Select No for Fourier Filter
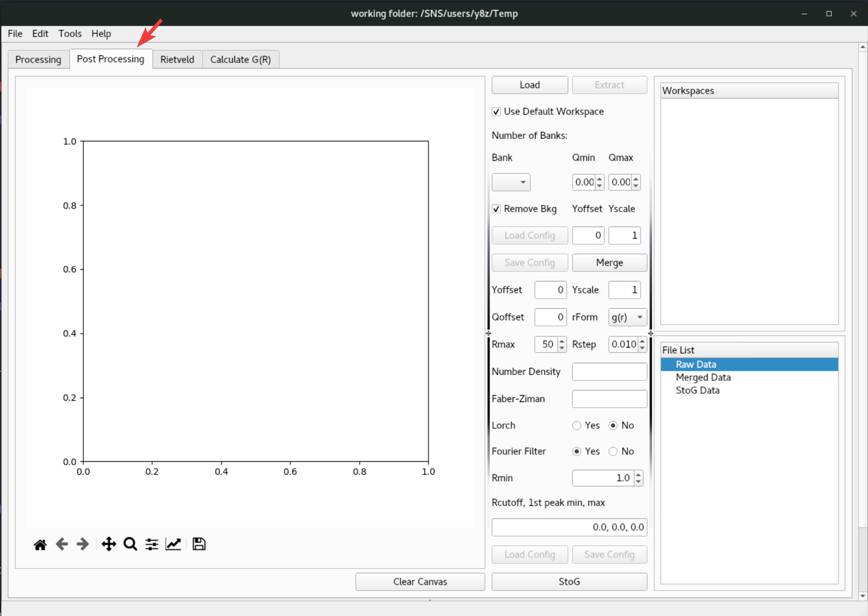This screenshot has width=868, height=616. pyautogui.click(x=613, y=451)
